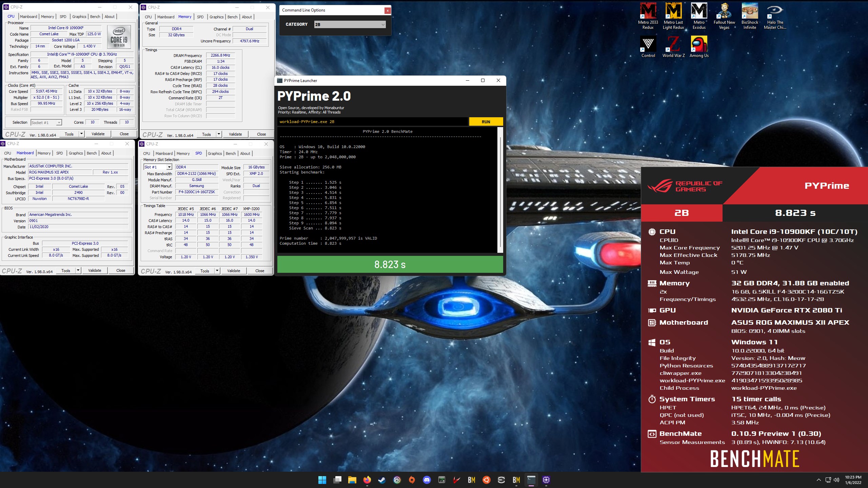Click Close button in Mainboard CPU-Z window
868x488 pixels.
121,270
